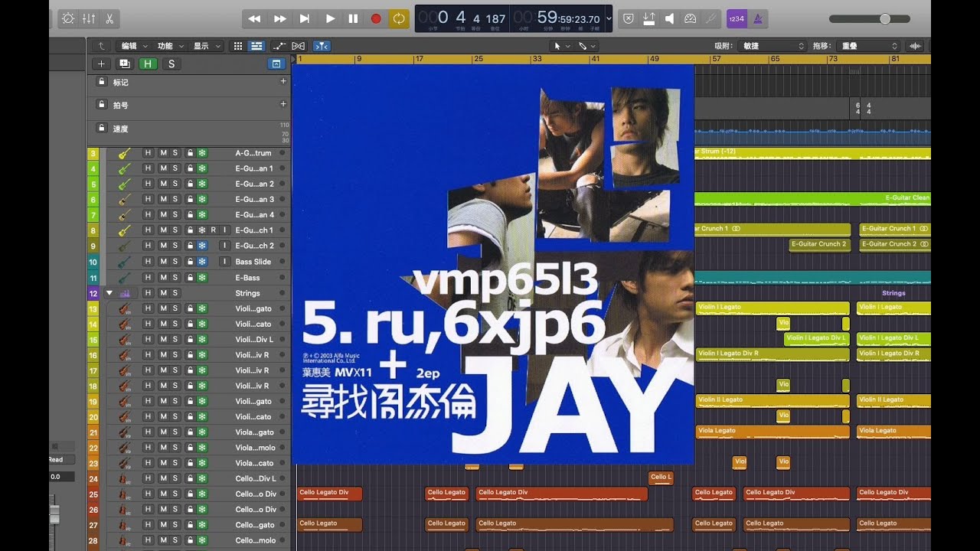This screenshot has width=980, height=551.
Task: Open the Editors scissors icon
Action: 109,18
